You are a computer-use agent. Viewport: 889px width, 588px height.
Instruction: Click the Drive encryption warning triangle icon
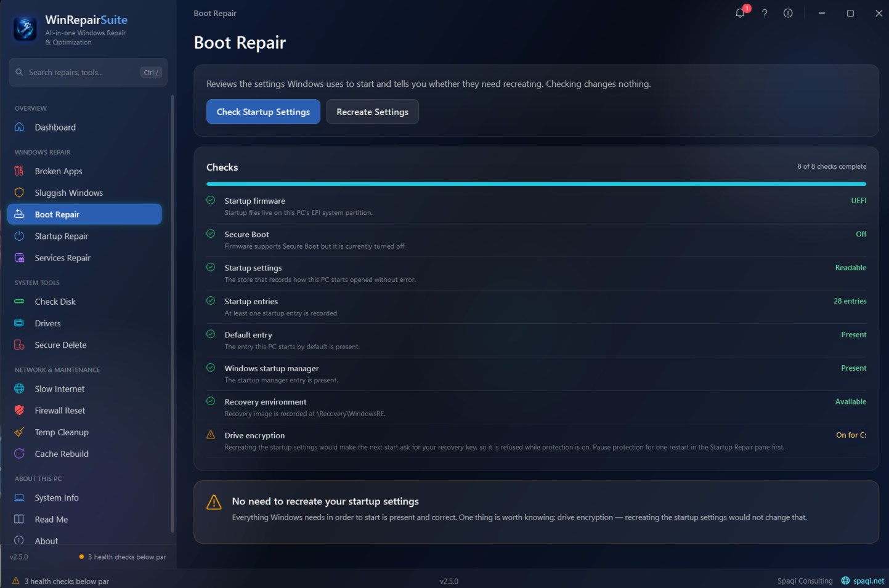(211, 435)
